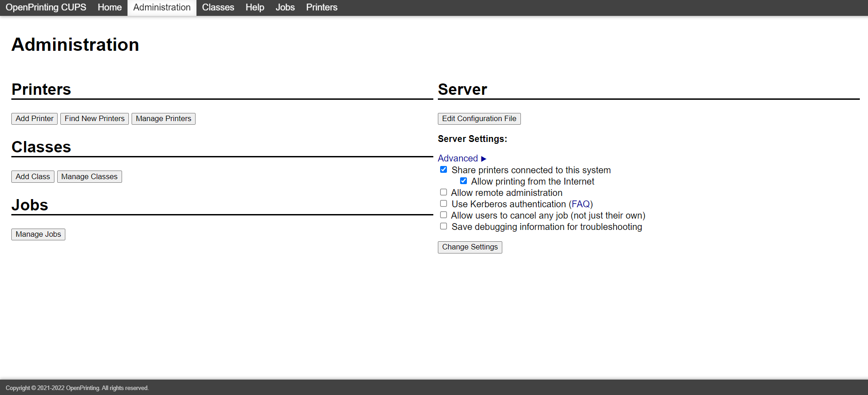
Task: Open the Help tab
Action: pos(255,7)
